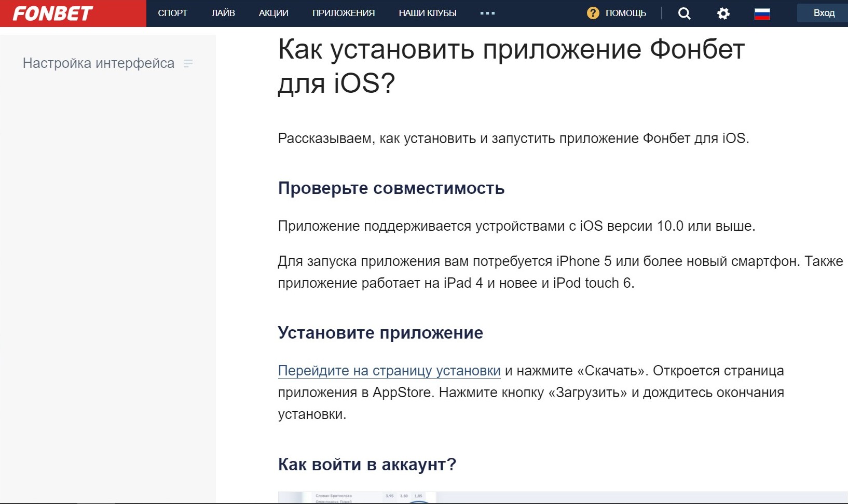Click the FONBET logo
848x504 pixels.
click(52, 13)
